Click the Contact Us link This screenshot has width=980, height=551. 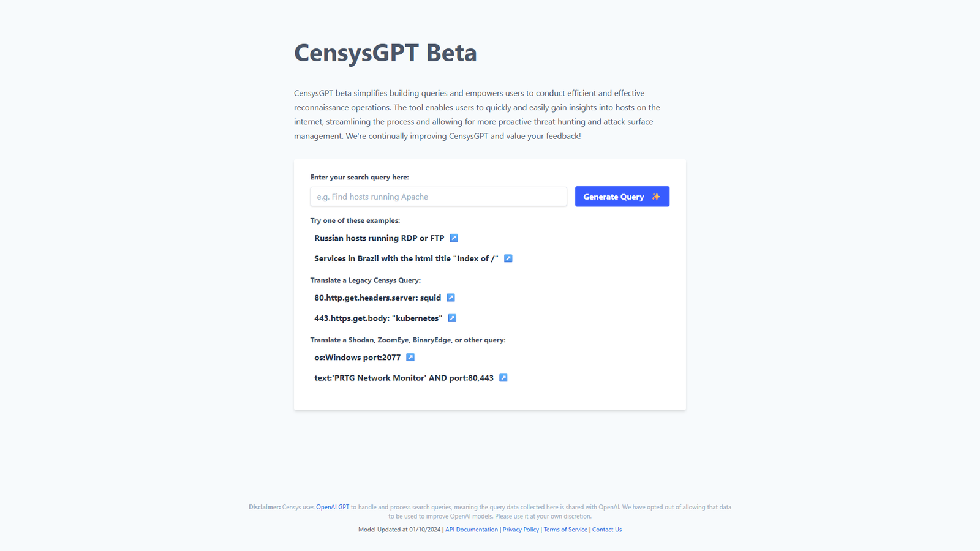point(606,529)
